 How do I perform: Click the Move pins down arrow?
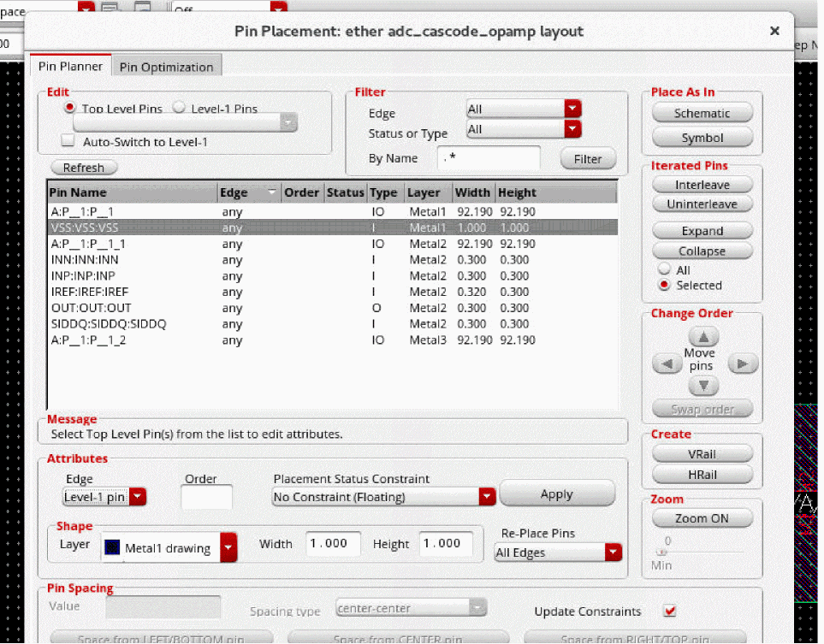point(702,387)
